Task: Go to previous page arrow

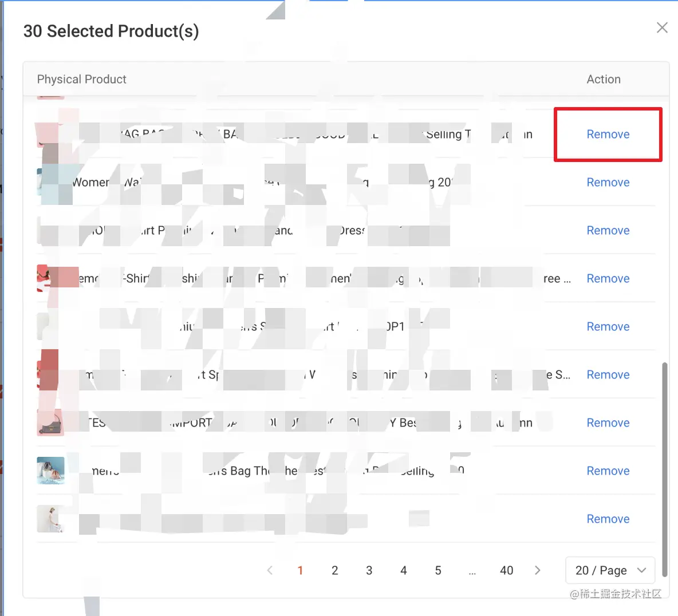Action: (270, 570)
